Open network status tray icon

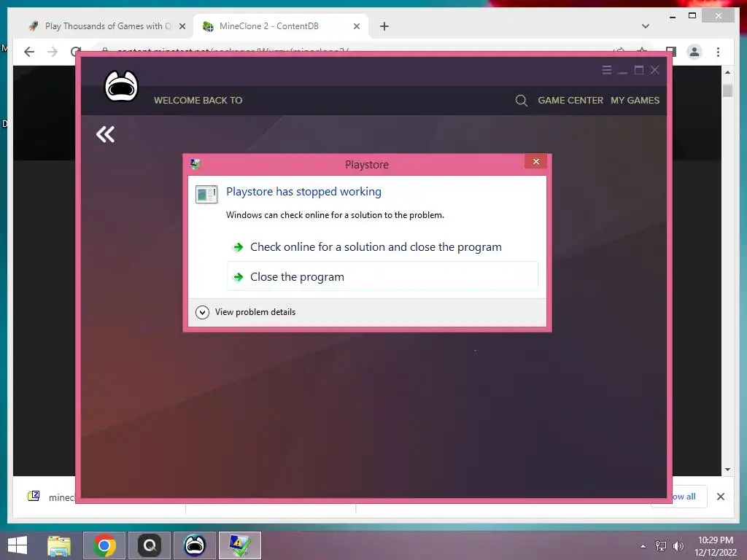[x=661, y=546]
